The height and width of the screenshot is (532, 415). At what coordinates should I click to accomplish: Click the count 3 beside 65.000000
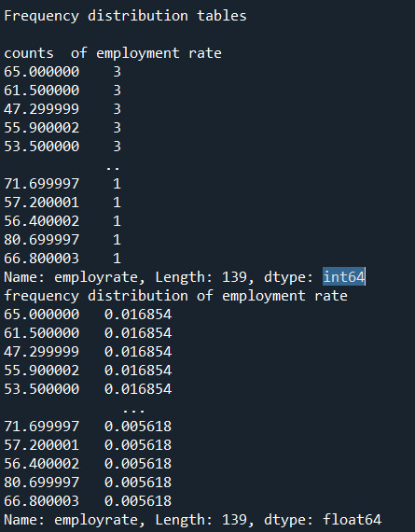click(x=117, y=72)
